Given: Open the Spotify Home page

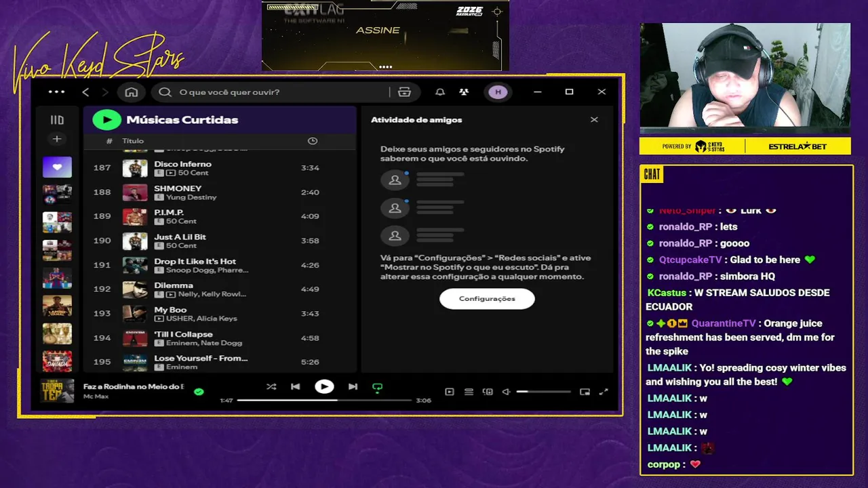Looking at the screenshot, I should [132, 92].
